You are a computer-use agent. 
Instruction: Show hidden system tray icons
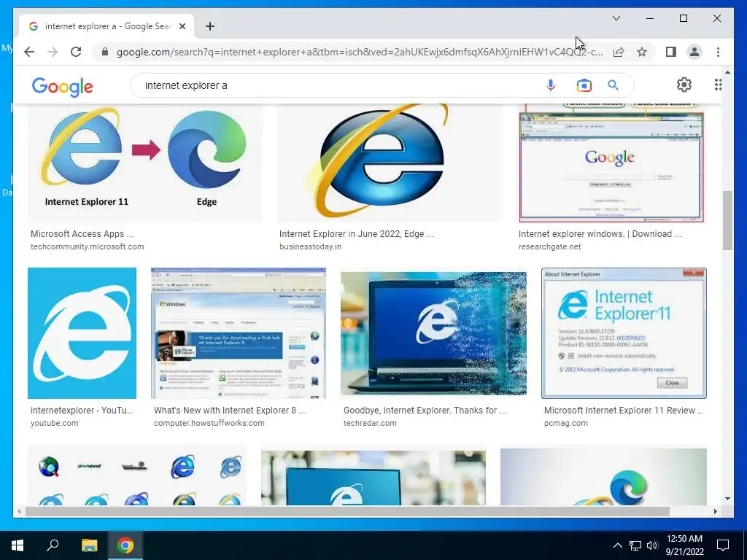pyautogui.click(x=617, y=545)
